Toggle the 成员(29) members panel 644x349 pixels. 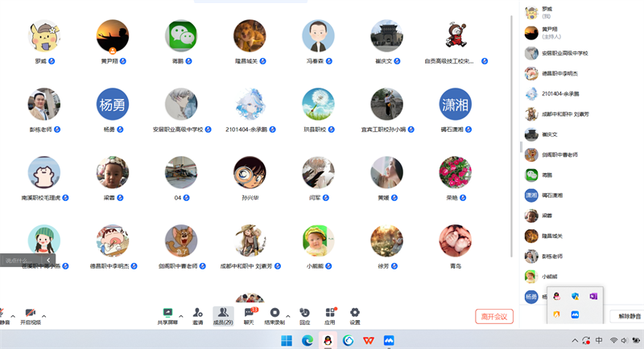(222, 314)
